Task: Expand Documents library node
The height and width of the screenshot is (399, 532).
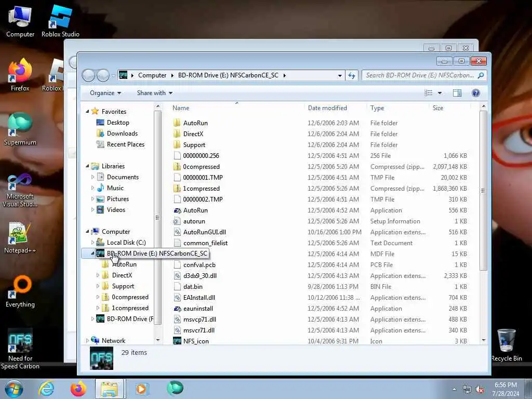Action: click(92, 177)
